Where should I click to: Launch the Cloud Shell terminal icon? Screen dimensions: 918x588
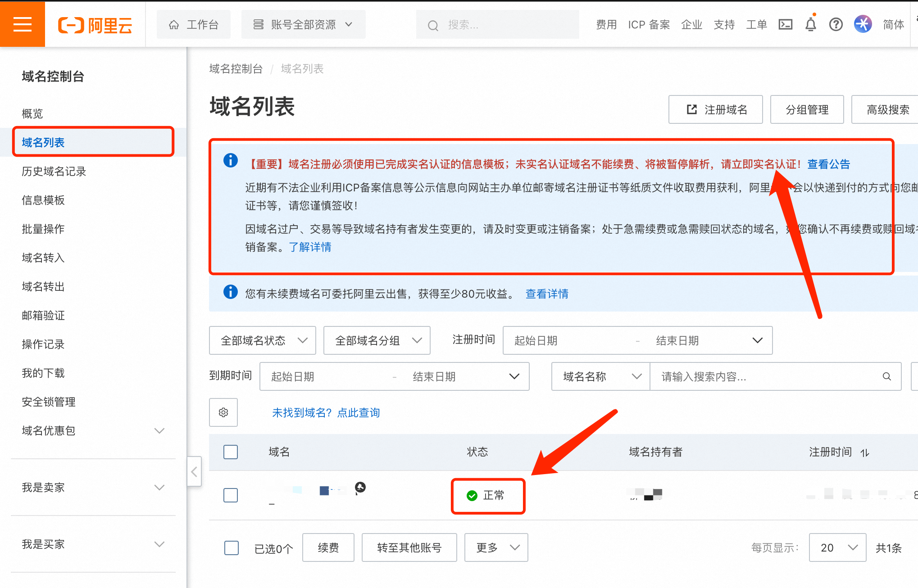pyautogui.click(x=786, y=24)
